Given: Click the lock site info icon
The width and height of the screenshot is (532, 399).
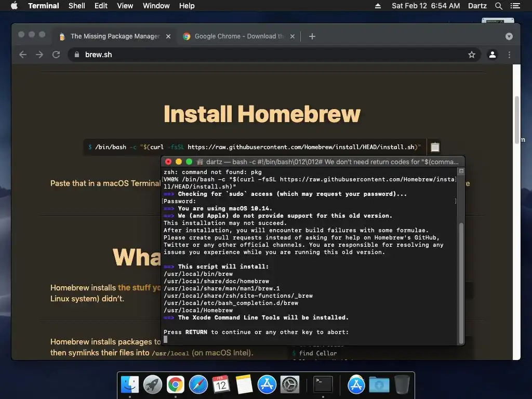Looking at the screenshot, I should pyautogui.click(x=77, y=55).
